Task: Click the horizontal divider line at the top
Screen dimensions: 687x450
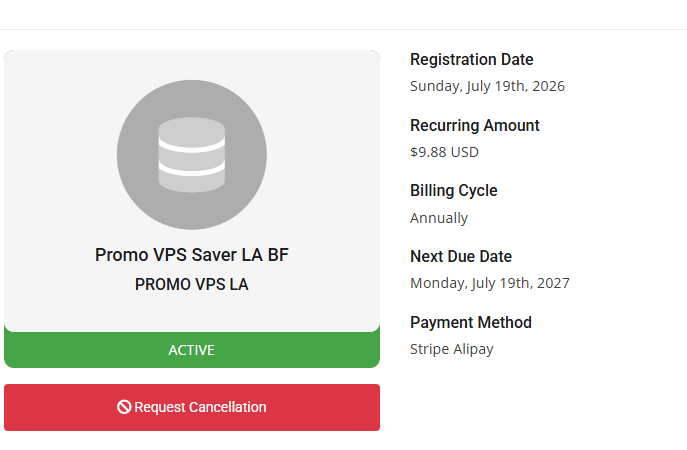Action: 344,30
